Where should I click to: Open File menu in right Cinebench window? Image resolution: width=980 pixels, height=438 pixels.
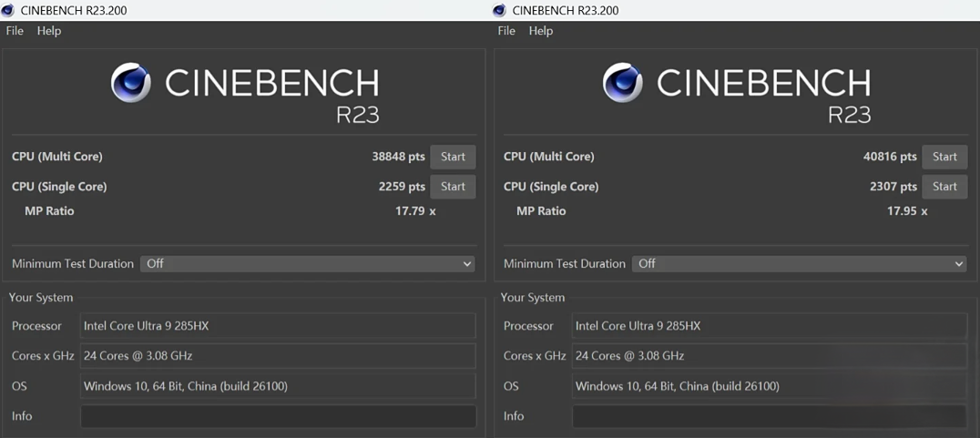[x=506, y=31]
